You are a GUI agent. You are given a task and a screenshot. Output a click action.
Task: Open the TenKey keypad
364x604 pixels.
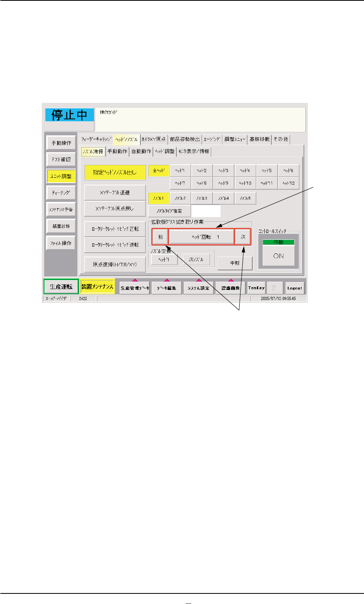[x=256, y=288]
